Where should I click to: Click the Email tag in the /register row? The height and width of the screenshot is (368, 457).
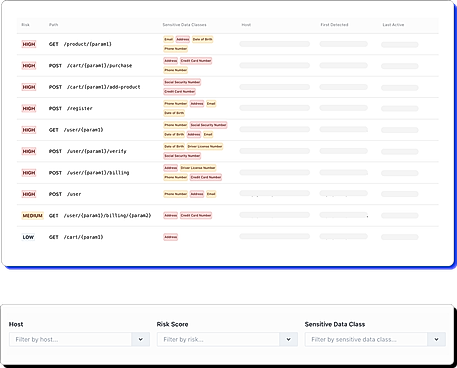click(211, 104)
